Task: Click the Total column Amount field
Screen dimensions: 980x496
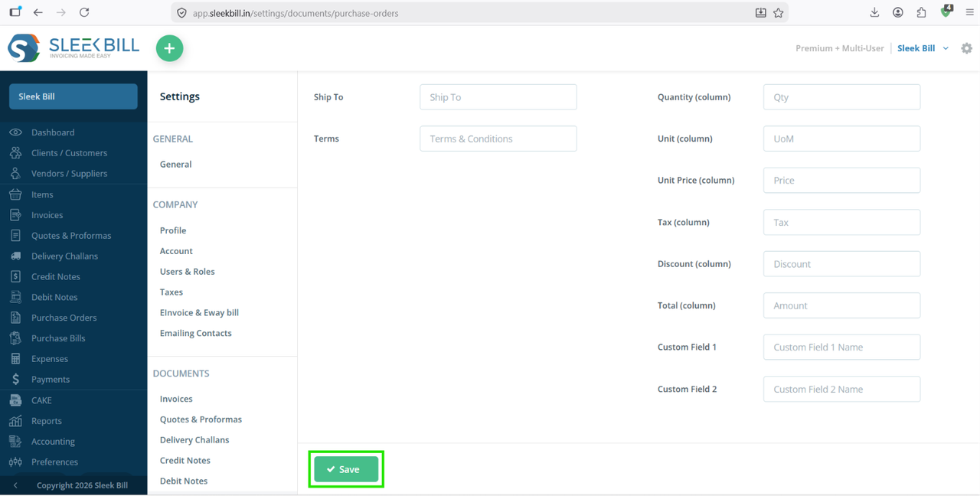Action: click(841, 305)
